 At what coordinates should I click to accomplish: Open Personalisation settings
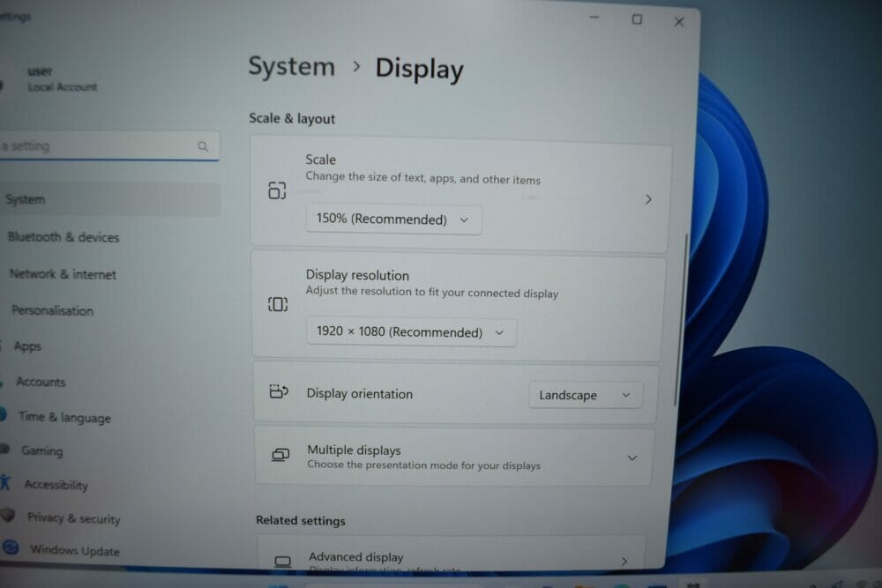pyautogui.click(x=52, y=311)
